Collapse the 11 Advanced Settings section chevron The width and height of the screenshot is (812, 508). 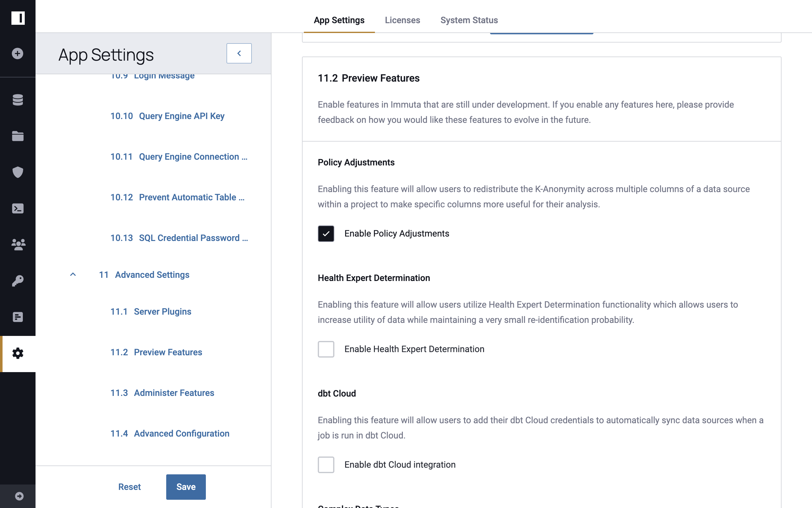(x=73, y=275)
